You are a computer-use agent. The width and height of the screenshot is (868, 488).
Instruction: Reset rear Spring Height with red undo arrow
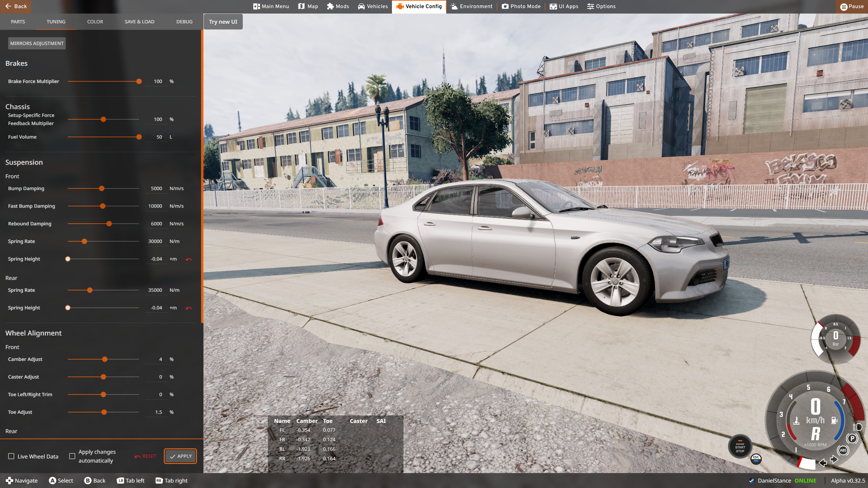click(x=189, y=308)
